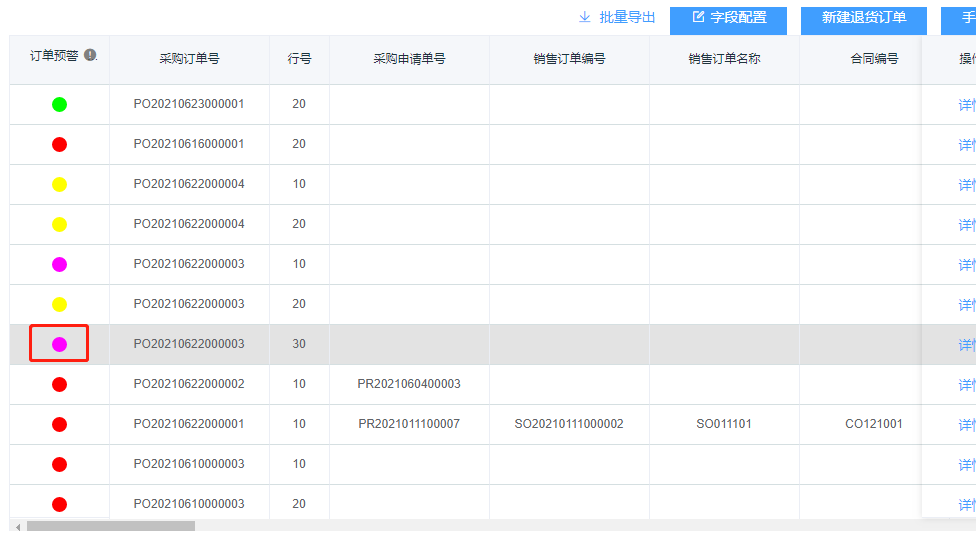Click yellow status dot of PO20210622000004 row 10

[x=59, y=184]
